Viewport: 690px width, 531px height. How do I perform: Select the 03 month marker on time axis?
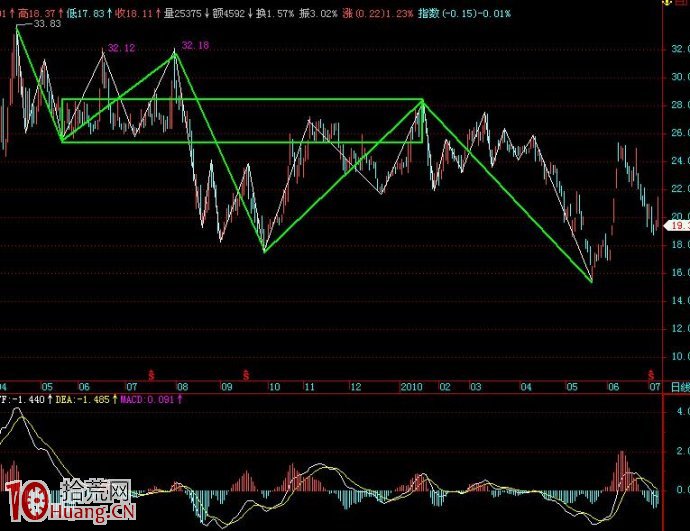pyautogui.click(x=475, y=387)
